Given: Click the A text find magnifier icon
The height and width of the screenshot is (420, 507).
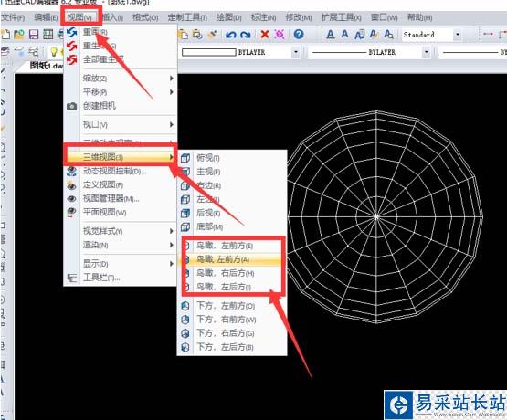Looking at the screenshot, I should coord(388,35).
